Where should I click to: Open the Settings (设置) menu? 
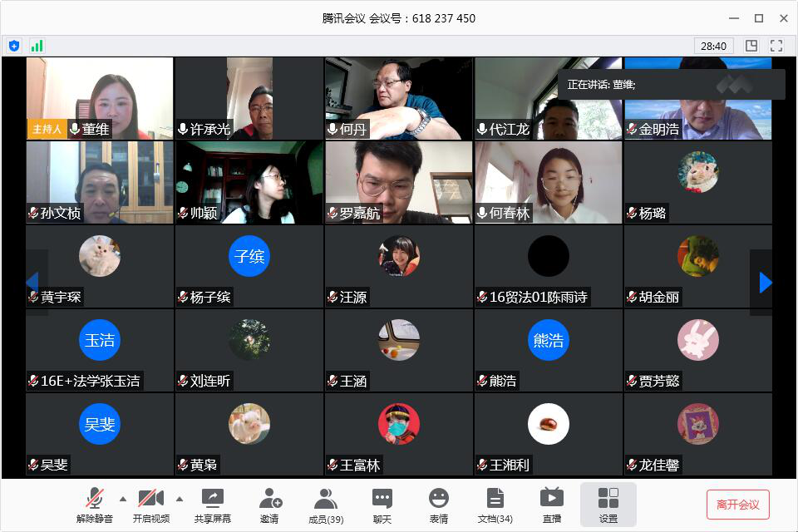point(608,505)
